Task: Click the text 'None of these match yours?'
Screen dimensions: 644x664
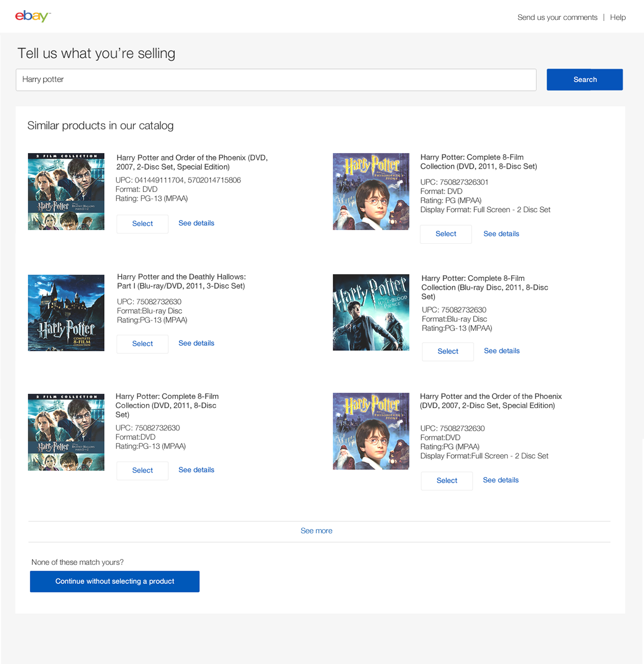Action: click(77, 562)
